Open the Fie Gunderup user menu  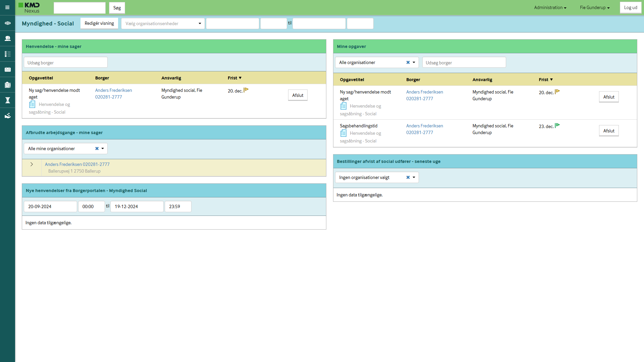click(x=595, y=7)
